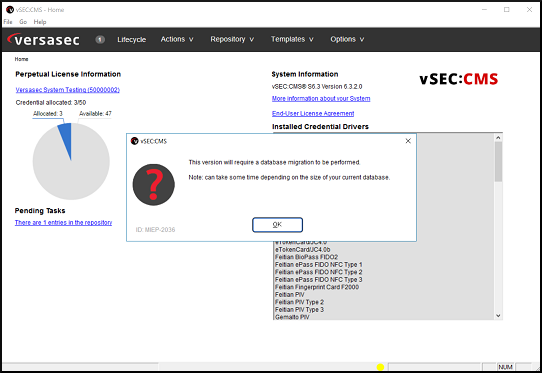
Task: Click scroll down arrow of drivers list
Action: point(498,315)
